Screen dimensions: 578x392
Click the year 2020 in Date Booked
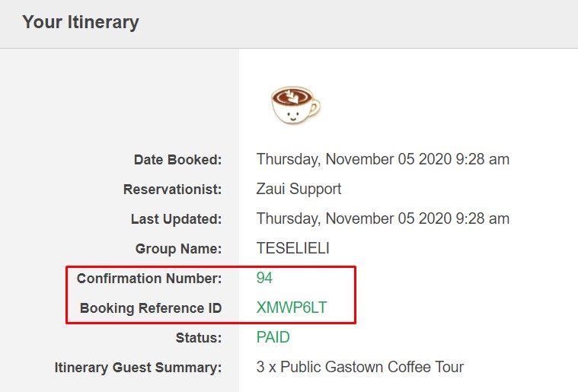pos(435,160)
